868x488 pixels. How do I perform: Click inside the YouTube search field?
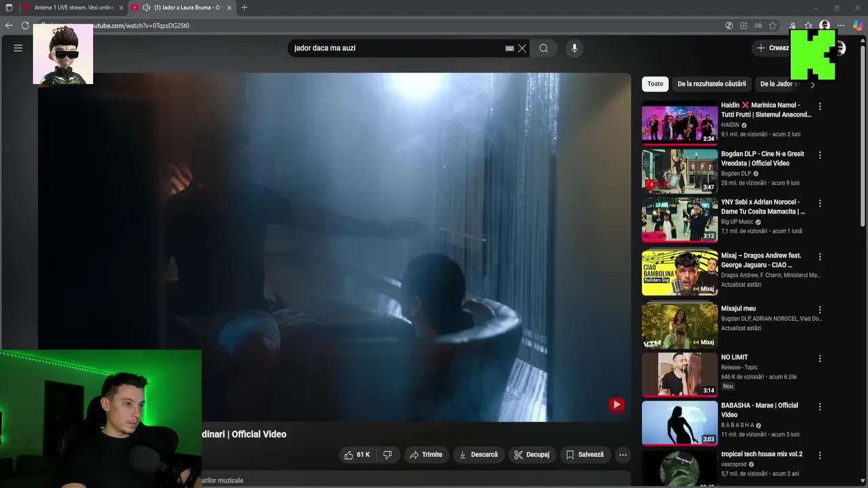397,48
